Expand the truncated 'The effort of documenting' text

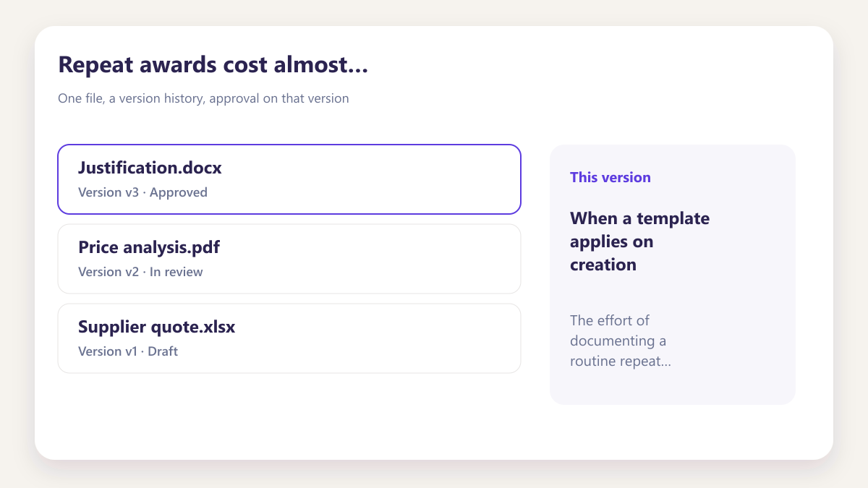tap(621, 341)
